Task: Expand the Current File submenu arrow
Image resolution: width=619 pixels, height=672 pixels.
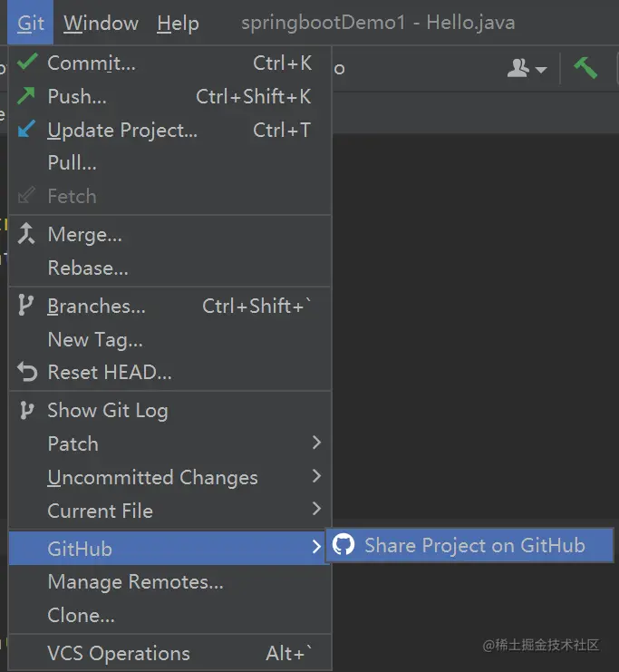Action: pos(316,509)
